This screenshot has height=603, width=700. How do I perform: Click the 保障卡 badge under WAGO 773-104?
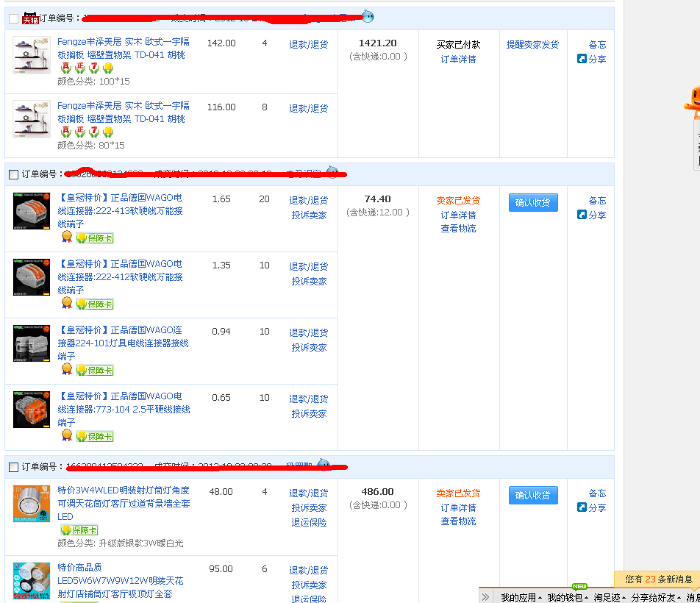tap(95, 436)
